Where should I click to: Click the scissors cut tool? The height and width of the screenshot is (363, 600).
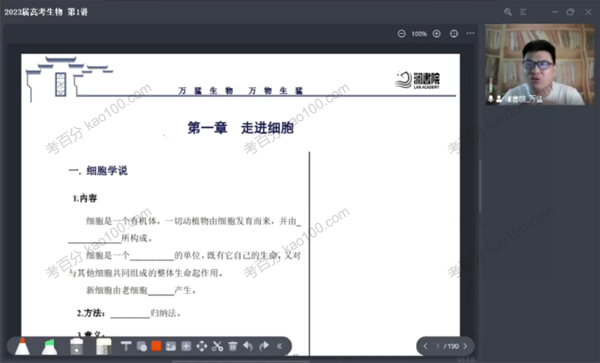pyautogui.click(x=217, y=347)
